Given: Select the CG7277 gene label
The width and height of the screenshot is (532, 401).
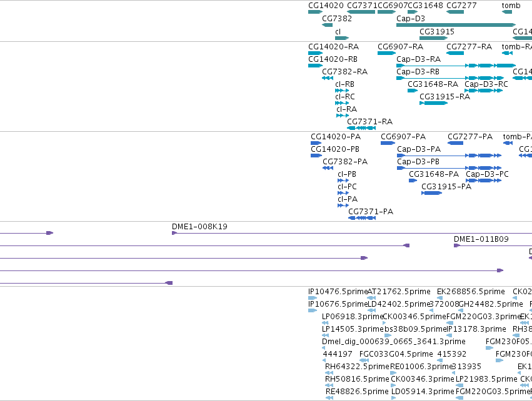Looking at the screenshot, I should pos(461,6).
